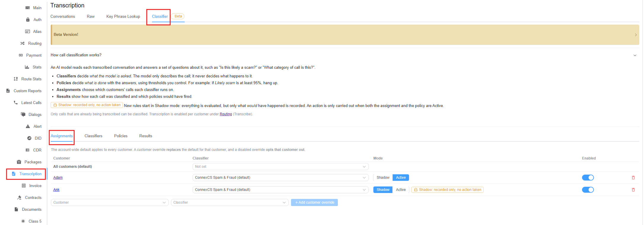
Task: Click the Beta badge next to Classifier
Action: coord(178,16)
